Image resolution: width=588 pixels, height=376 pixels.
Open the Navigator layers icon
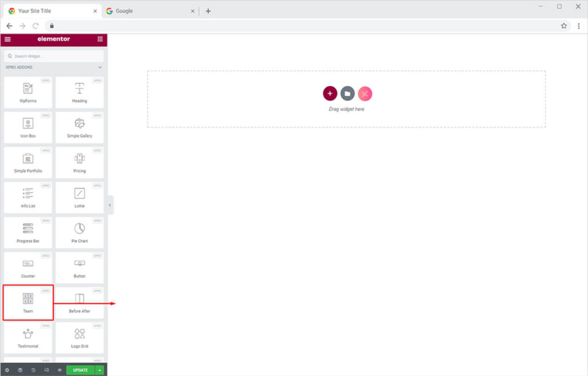[x=20, y=370]
